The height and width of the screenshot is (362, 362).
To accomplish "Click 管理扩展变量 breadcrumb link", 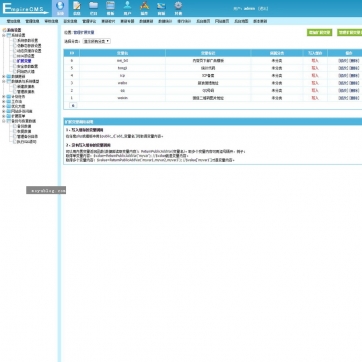I will point(84,33).
